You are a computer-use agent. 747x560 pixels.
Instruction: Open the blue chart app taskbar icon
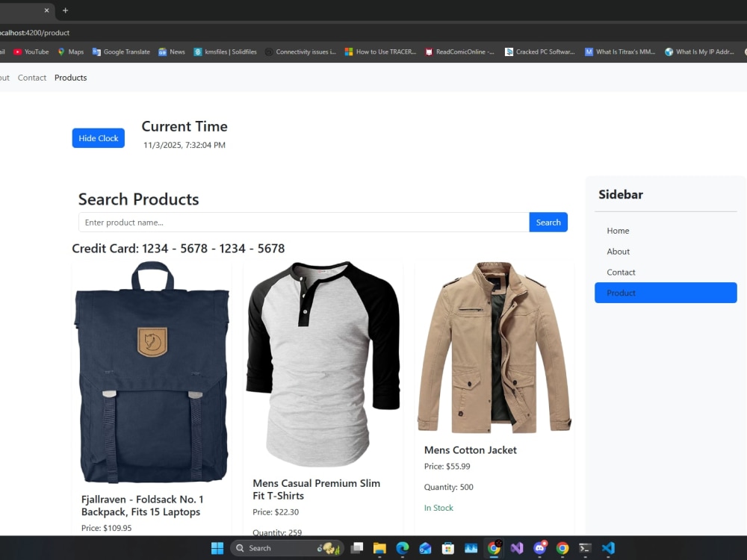pos(471,548)
